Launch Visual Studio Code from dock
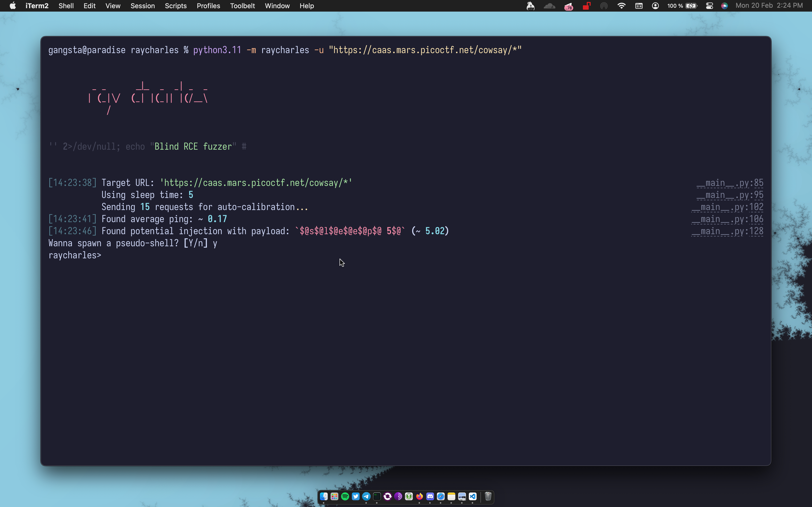 [x=473, y=496]
